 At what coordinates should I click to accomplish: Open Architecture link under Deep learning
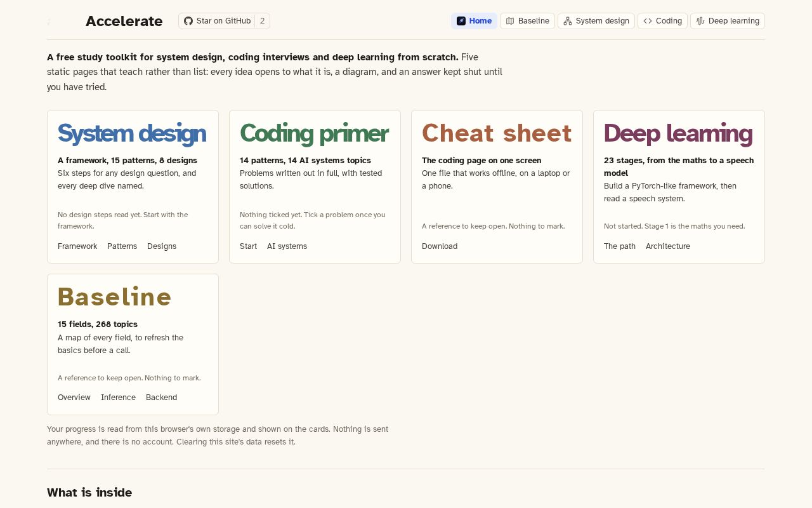pyautogui.click(x=668, y=246)
